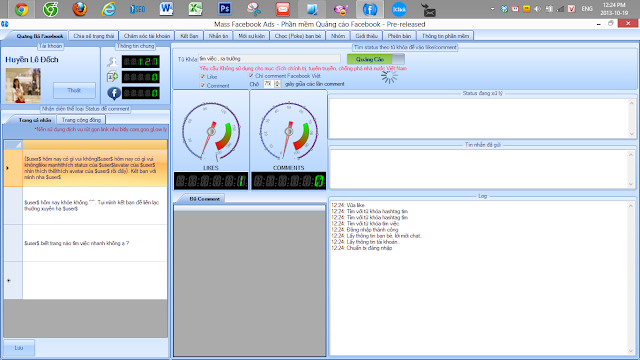This screenshot has height=360, width=640.
Task: Open the blue iClick taskbar icon
Action: click(399, 9)
